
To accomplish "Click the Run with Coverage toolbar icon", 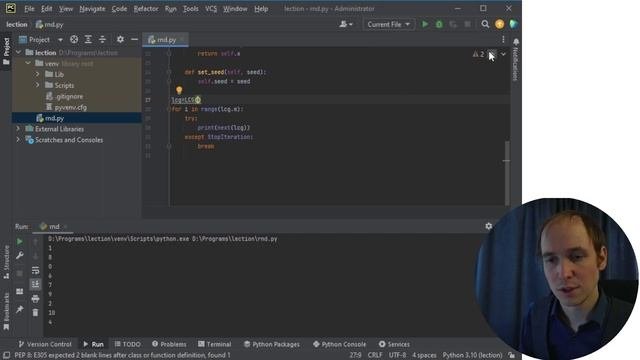I will 453,24.
